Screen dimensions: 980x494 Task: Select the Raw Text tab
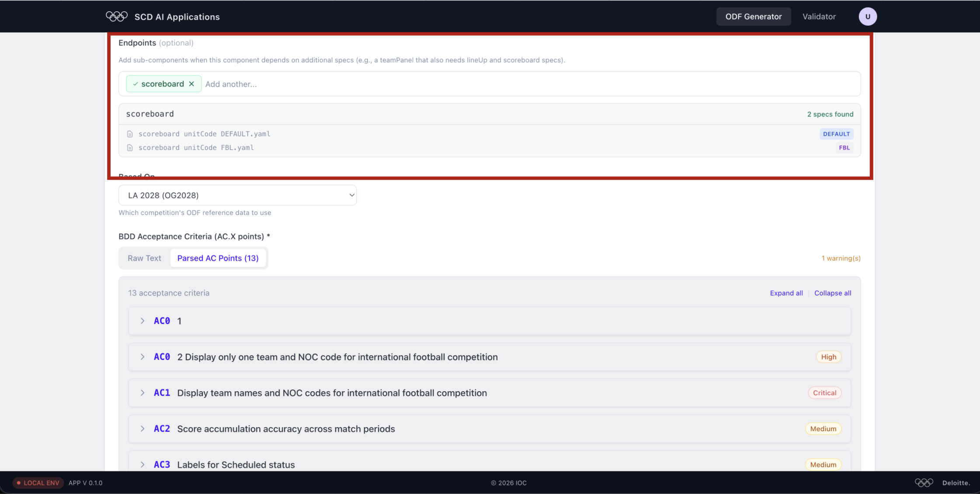click(144, 258)
